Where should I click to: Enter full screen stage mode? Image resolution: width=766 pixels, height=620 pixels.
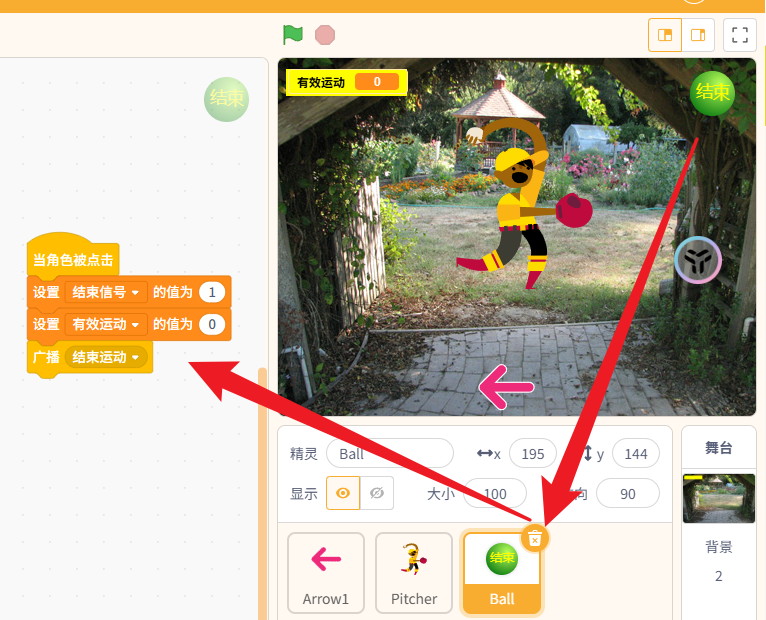click(x=740, y=35)
